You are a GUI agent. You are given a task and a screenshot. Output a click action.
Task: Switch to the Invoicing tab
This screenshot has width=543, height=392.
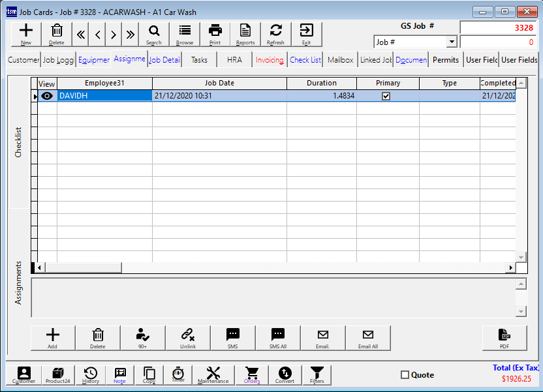tap(270, 59)
